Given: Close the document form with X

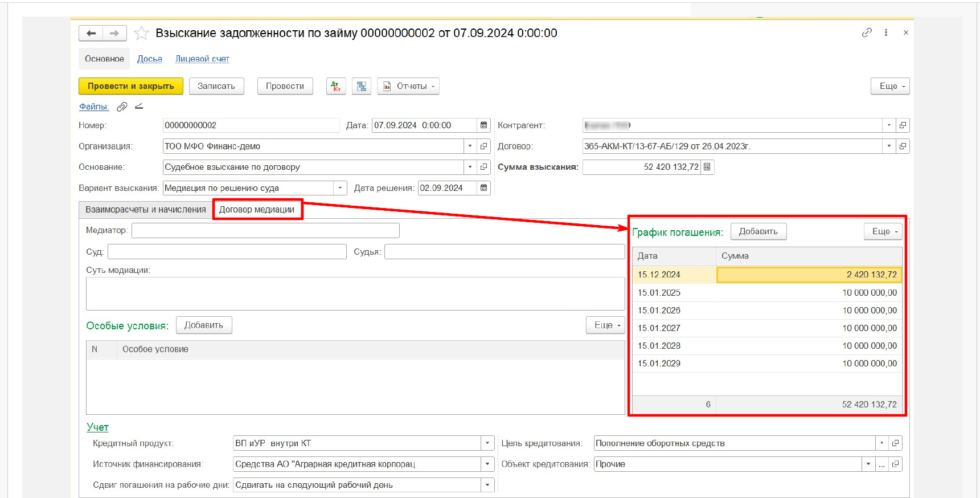Looking at the screenshot, I should tap(905, 32).
